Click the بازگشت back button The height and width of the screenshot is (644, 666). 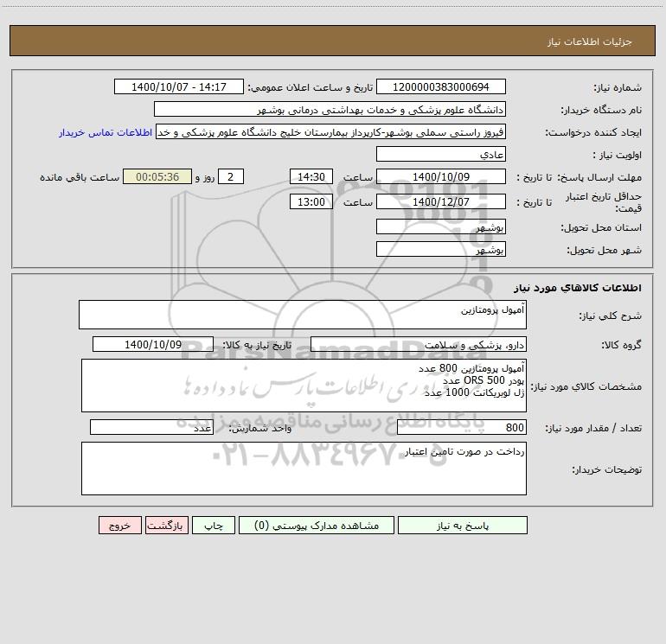pos(166,525)
